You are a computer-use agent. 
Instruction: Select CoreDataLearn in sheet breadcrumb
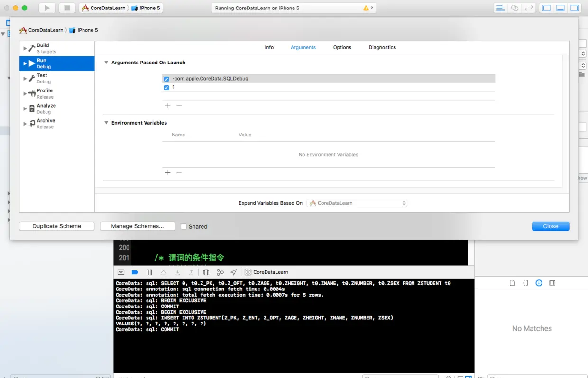click(41, 30)
